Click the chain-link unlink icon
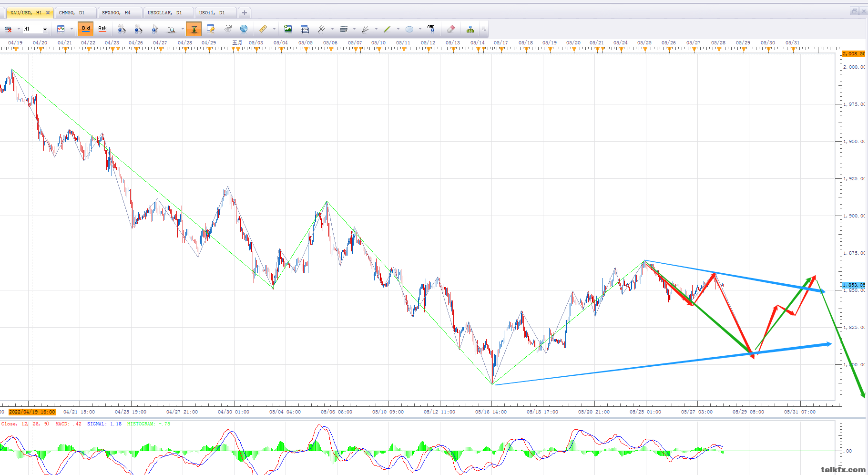Viewport: 868px width, 475px height. pyautogui.click(x=8, y=29)
